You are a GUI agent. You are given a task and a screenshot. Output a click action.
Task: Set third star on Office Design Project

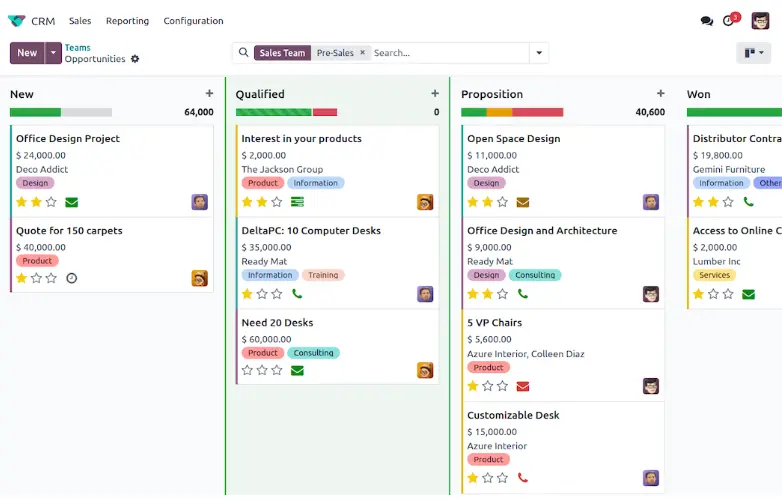pyautogui.click(x=52, y=202)
